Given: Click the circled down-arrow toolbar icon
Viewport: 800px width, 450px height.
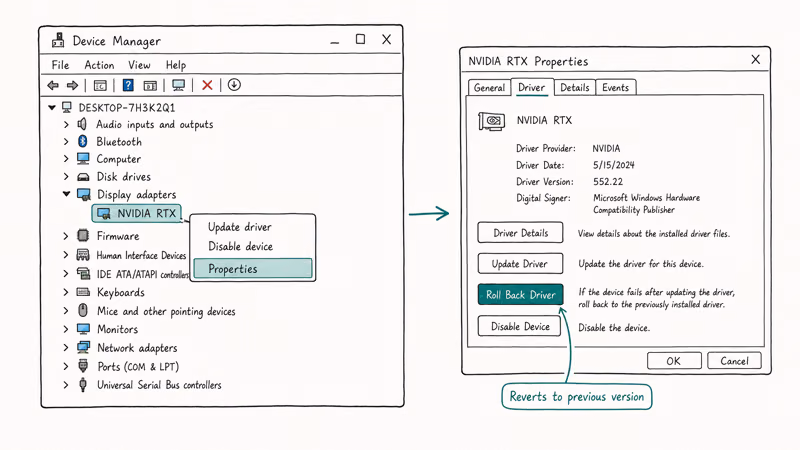Looking at the screenshot, I should tap(234, 85).
